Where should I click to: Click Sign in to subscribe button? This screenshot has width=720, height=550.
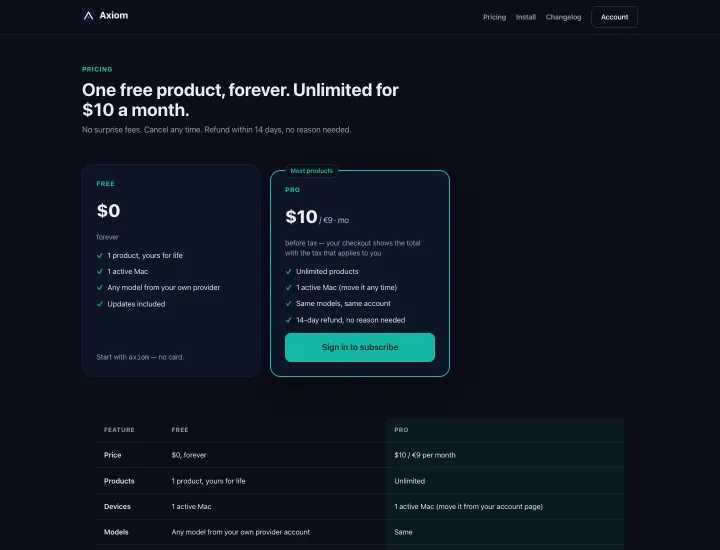[360, 347]
